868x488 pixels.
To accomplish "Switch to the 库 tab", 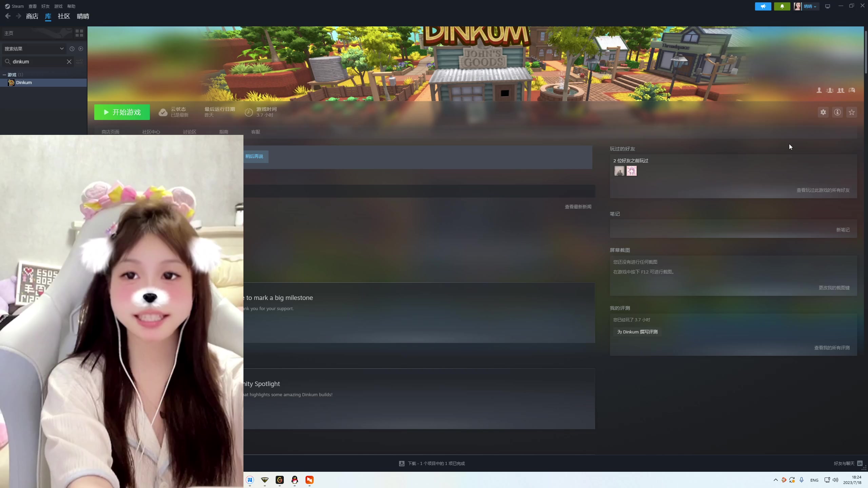I will point(48,16).
